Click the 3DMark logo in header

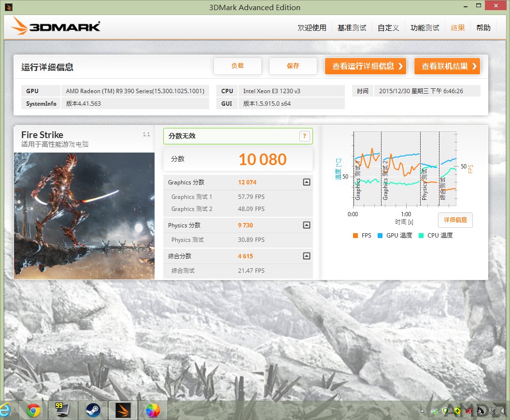coord(55,26)
